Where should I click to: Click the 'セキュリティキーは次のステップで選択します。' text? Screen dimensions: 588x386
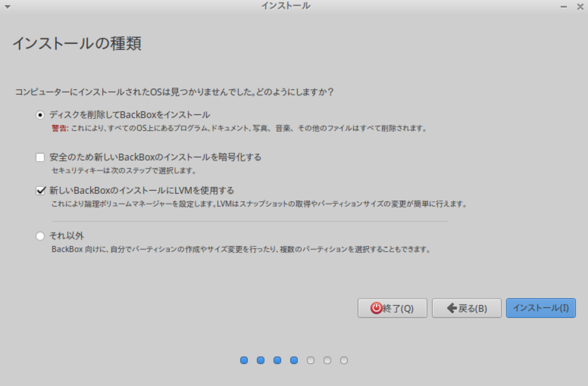tap(124, 171)
